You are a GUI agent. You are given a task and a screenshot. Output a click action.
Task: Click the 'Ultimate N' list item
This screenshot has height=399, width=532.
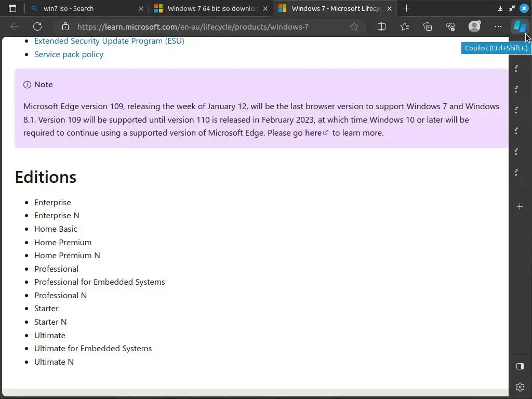(54, 362)
